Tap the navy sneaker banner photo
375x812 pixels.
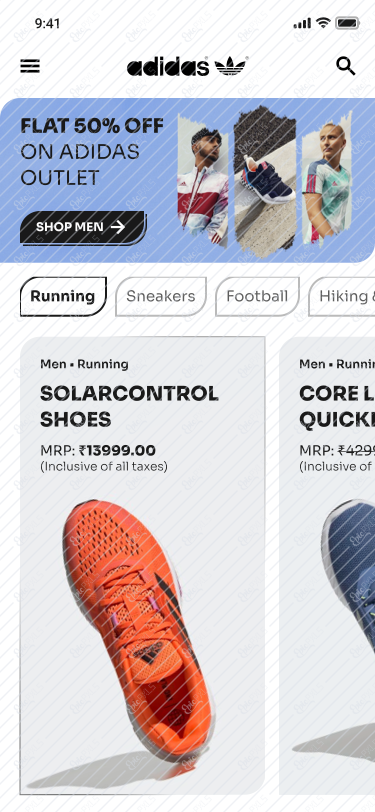coord(265,180)
